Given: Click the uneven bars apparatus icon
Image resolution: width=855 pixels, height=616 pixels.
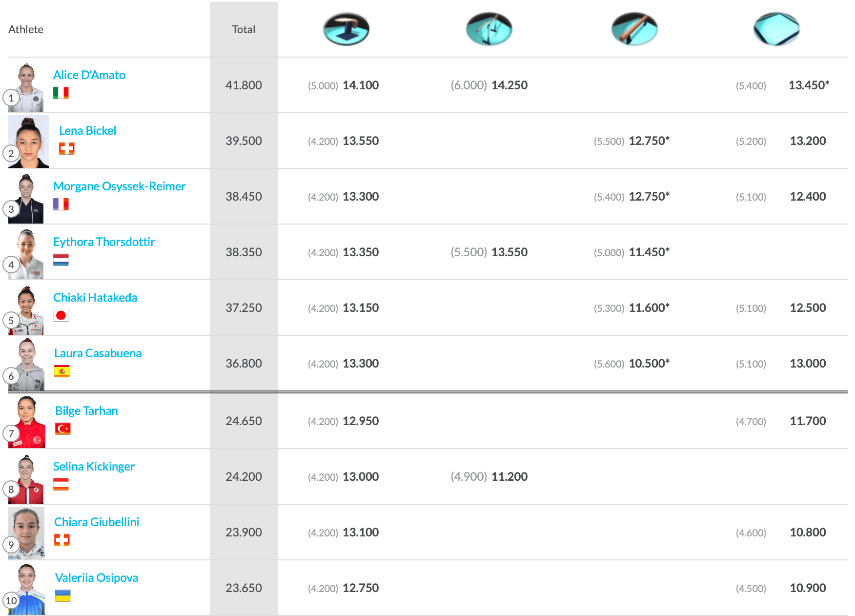Looking at the screenshot, I should tap(489, 29).
